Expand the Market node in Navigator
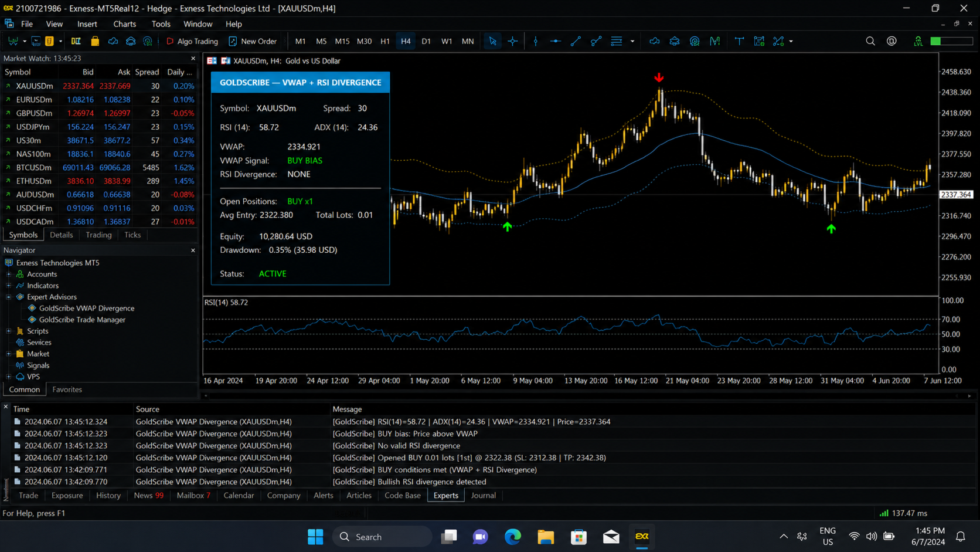This screenshot has height=552, width=980. pyautogui.click(x=9, y=354)
